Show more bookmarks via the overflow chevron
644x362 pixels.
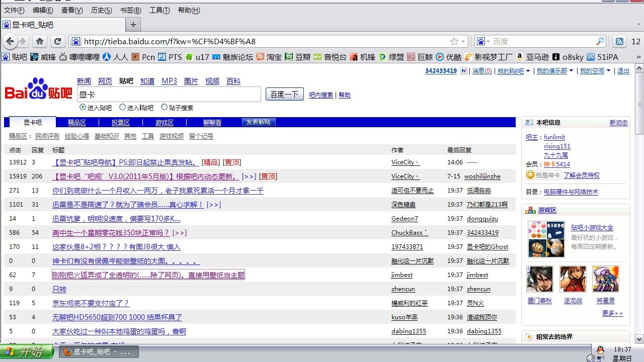pos(638,57)
